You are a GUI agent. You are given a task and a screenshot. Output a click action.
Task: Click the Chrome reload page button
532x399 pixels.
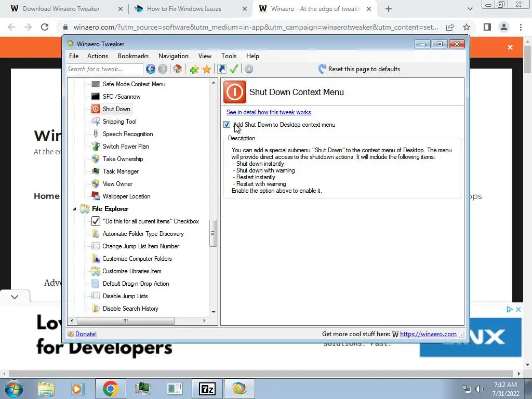click(45, 27)
